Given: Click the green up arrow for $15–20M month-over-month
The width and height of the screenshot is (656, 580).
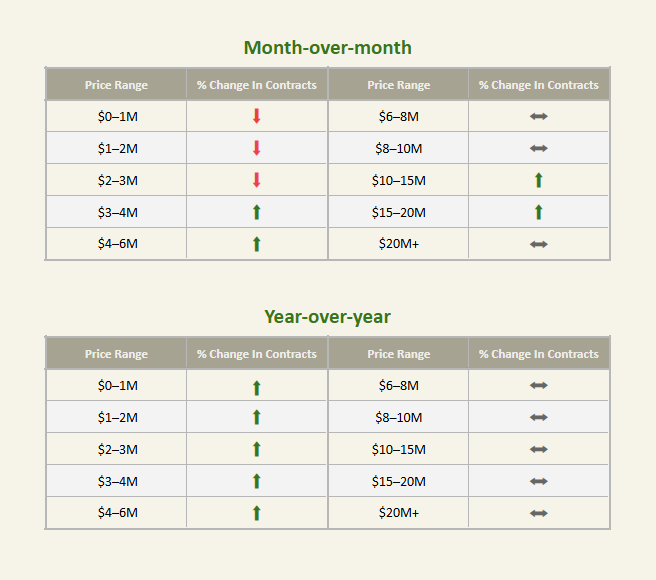Looking at the screenshot, I should point(538,212).
